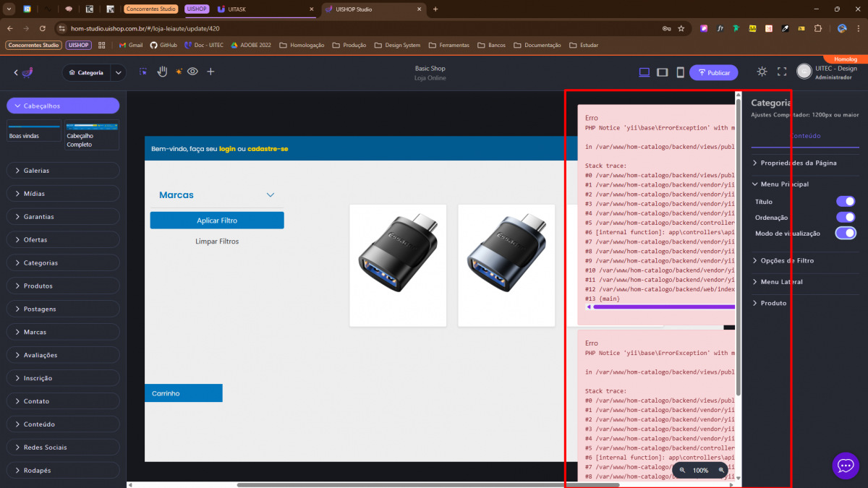Switch to mobile phone preview icon

pos(680,72)
